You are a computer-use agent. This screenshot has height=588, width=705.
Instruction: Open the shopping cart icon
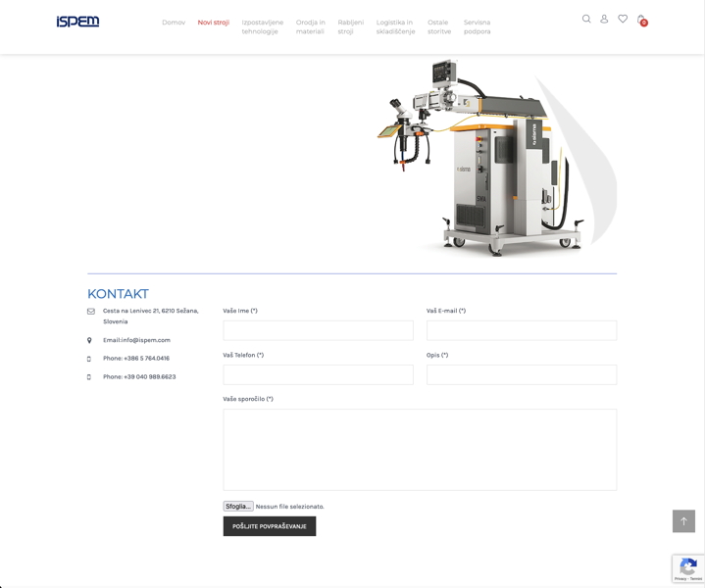641,20
